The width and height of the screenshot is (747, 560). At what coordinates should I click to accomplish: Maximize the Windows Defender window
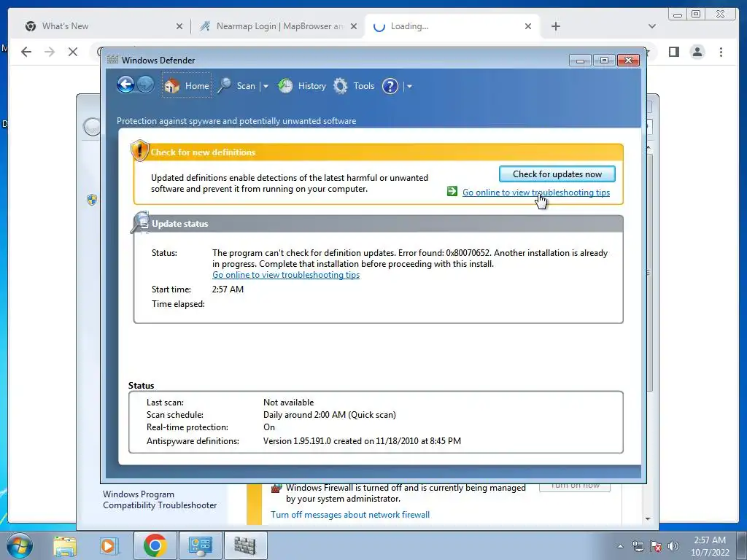604,60
